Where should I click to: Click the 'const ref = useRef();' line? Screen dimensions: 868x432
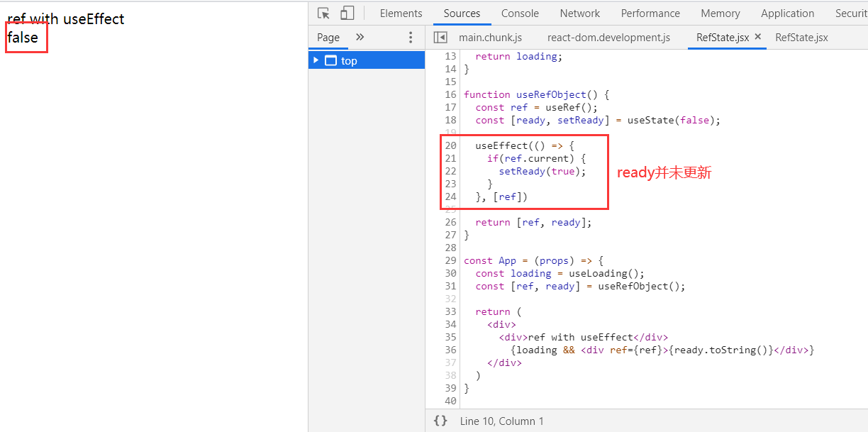(537, 107)
